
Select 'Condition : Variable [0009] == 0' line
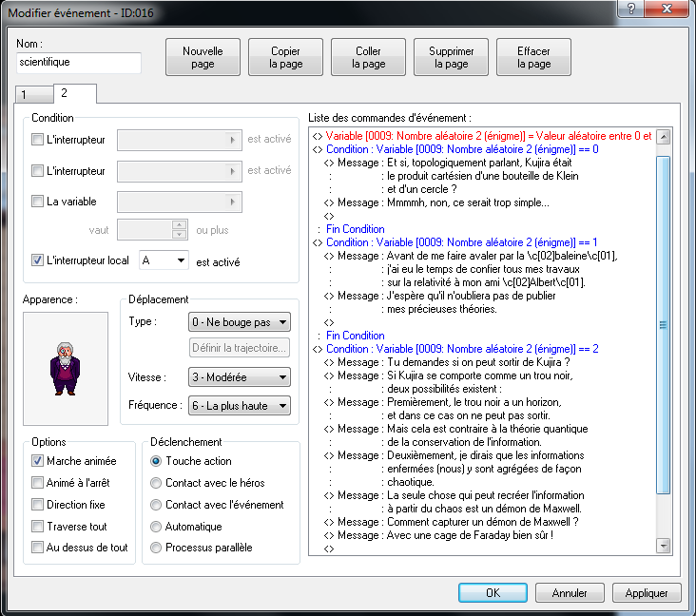[x=455, y=149]
